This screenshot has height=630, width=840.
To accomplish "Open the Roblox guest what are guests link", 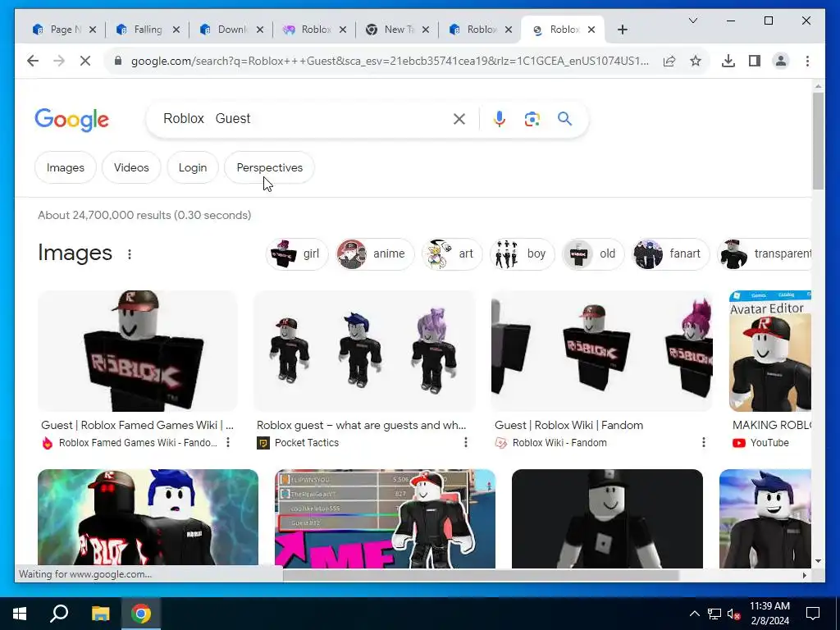I will [362, 426].
